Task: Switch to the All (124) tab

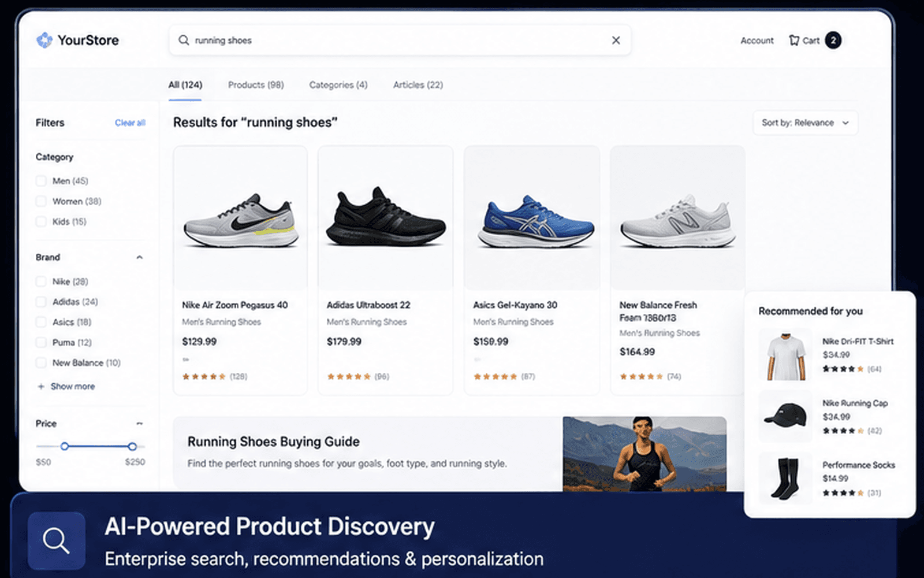Action: tap(185, 85)
